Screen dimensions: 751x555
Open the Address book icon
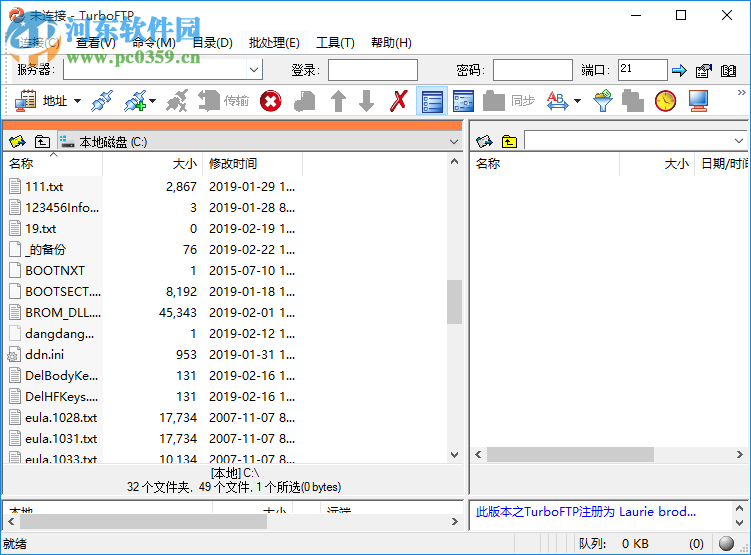coord(25,101)
